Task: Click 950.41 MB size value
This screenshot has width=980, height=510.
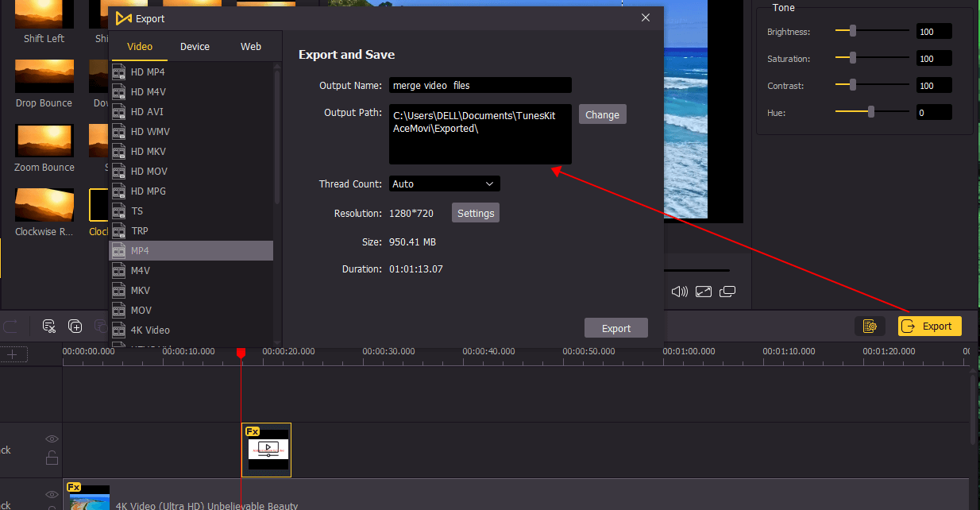Action: coord(412,241)
